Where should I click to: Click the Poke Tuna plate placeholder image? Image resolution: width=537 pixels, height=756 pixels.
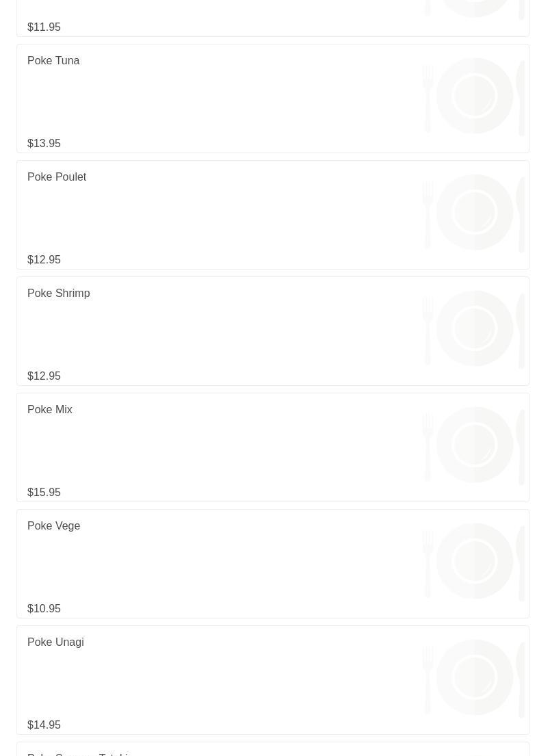point(474,96)
